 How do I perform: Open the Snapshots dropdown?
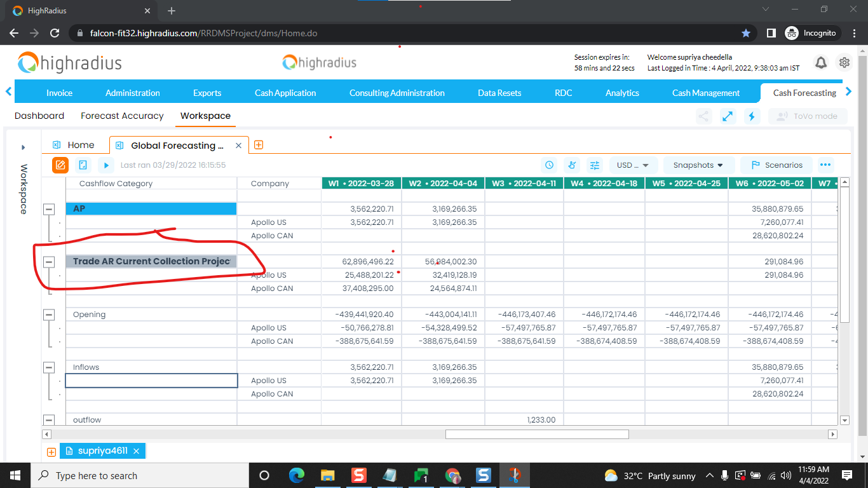coord(698,165)
